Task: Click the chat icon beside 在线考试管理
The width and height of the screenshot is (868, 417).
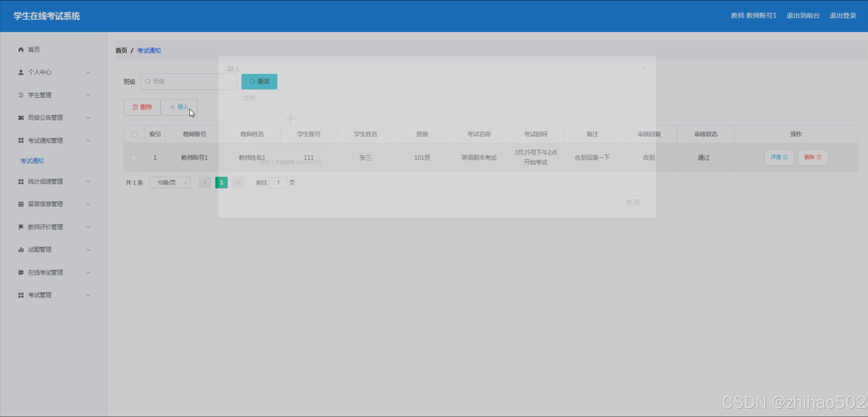Action: (21, 272)
